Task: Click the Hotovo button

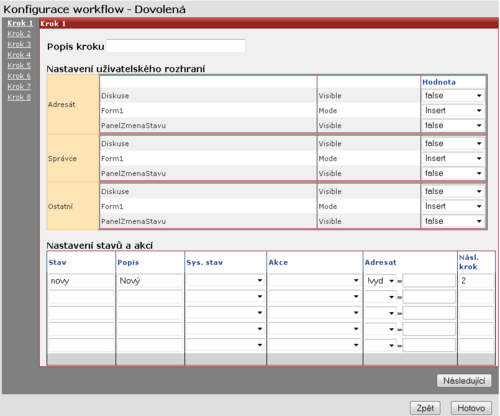Action: click(x=471, y=408)
